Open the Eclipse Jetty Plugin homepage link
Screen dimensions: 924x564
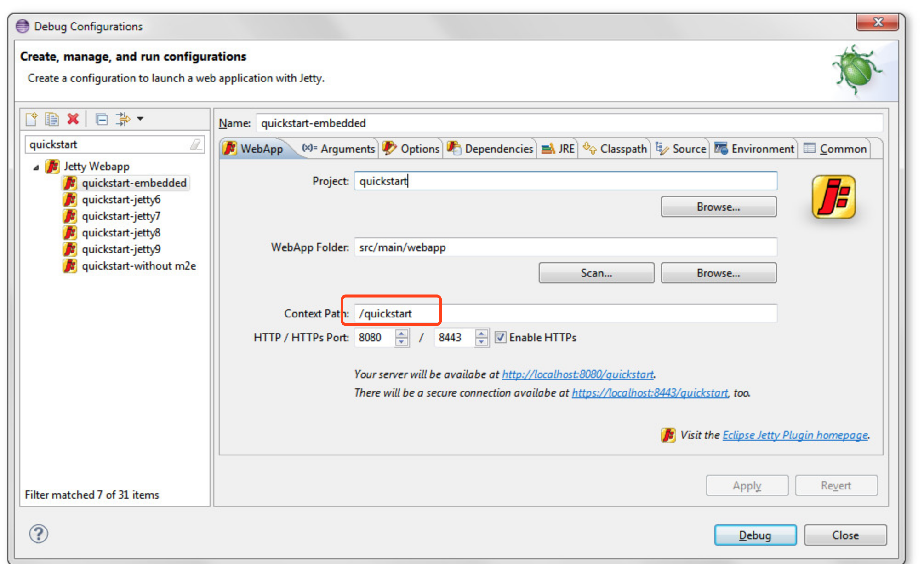[795, 435]
